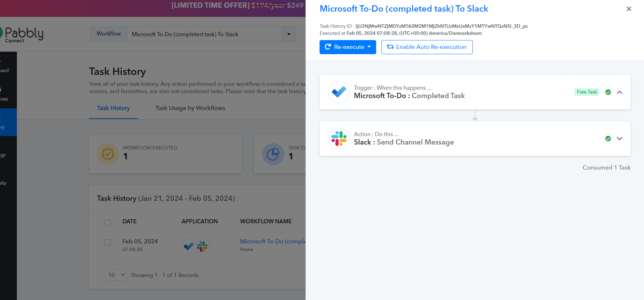Click the WORKFLOW EXECUTED count card
The width and height of the screenshot is (644, 300).
tap(165, 154)
